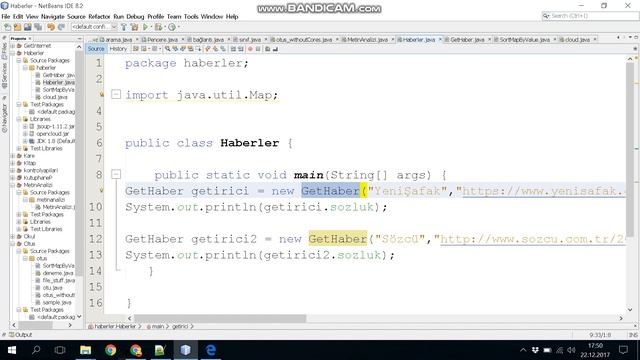The height and width of the screenshot is (360, 640).
Task: Click the Save All toolbar icon
Action: 38,27
